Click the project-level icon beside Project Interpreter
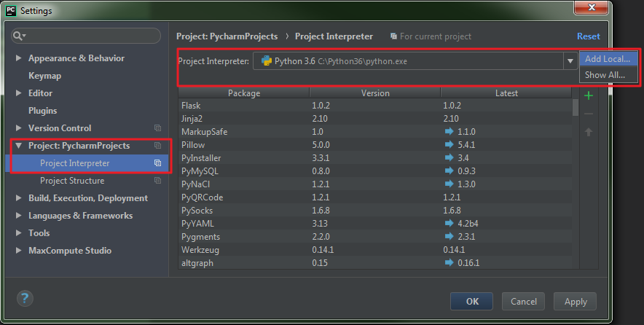644x325 pixels. coord(157,163)
